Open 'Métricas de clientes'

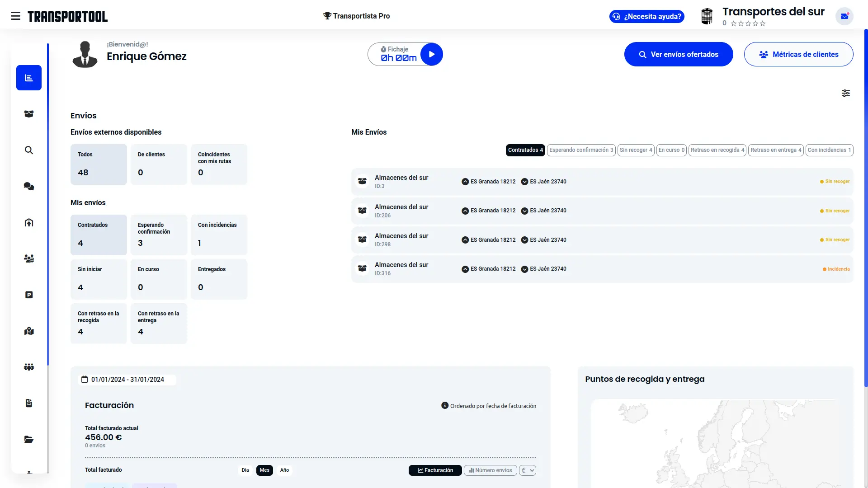point(798,54)
